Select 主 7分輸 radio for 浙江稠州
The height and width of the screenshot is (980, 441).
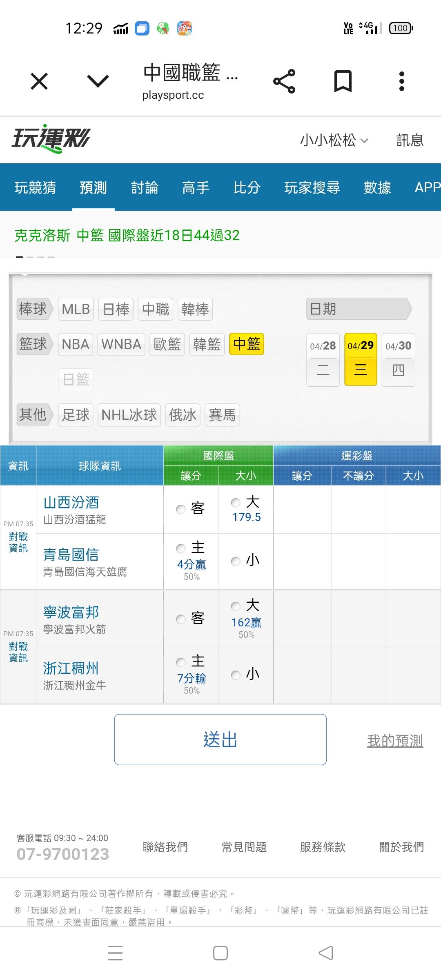coord(181,662)
